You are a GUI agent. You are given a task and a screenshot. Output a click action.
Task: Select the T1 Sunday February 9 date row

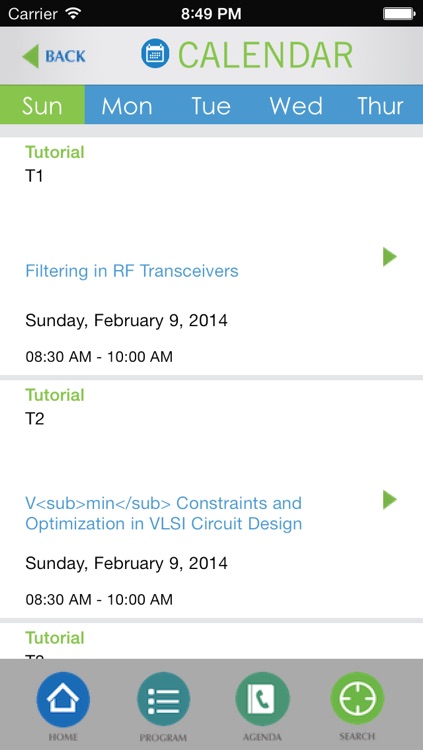coord(126,320)
